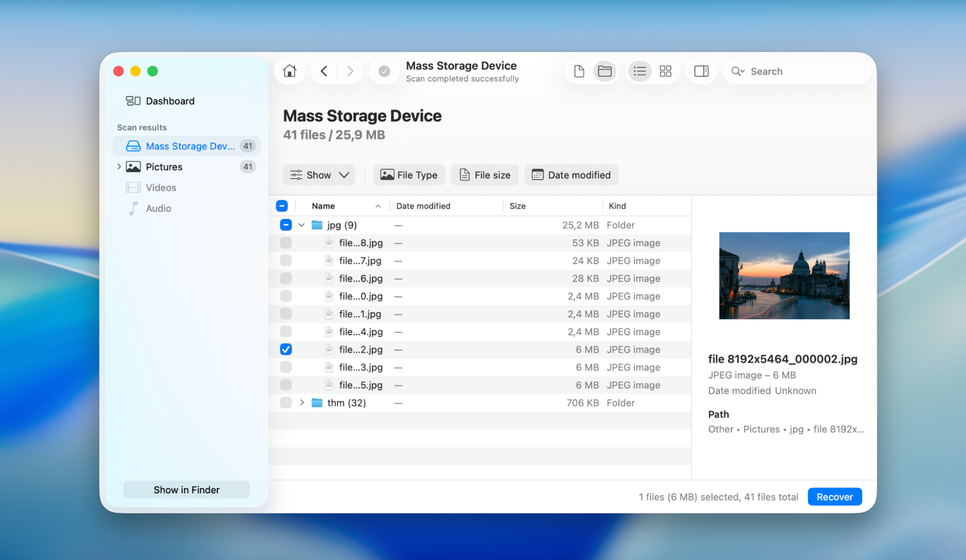
Task: Click Show in Finder button
Action: point(187,490)
